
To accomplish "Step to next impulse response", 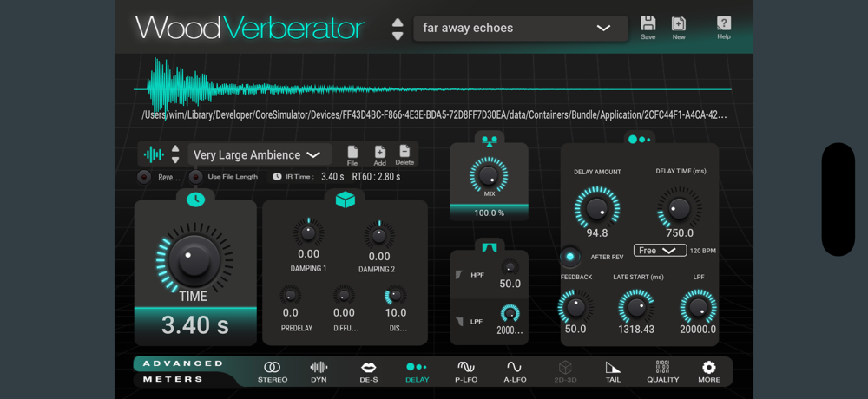I will pyautogui.click(x=175, y=160).
